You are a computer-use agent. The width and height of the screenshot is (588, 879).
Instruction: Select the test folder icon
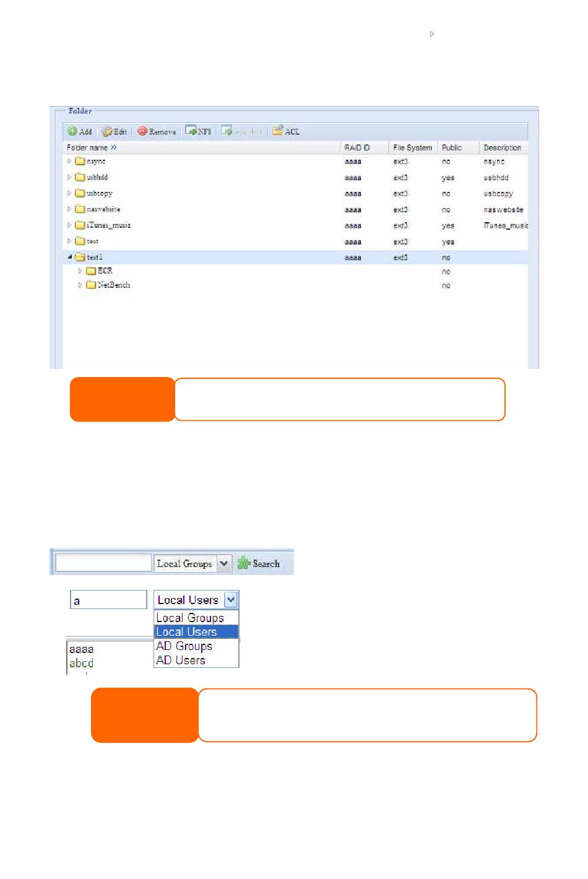coord(80,241)
